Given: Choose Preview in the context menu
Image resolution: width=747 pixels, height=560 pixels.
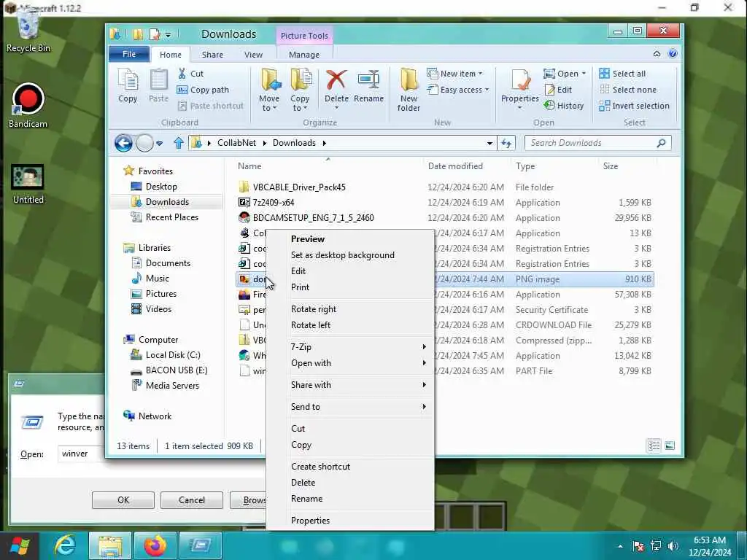Looking at the screenshot, I should pos(308,239).
